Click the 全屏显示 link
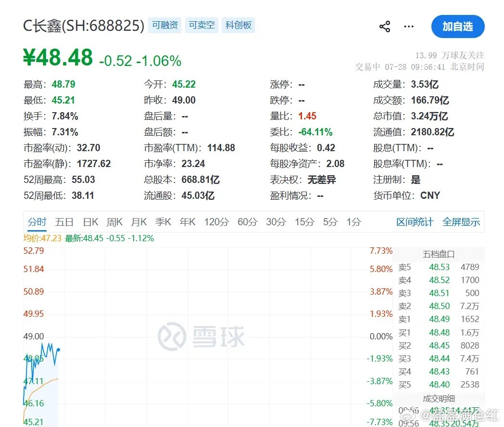504x427 pixels. [x=461, y=222]
